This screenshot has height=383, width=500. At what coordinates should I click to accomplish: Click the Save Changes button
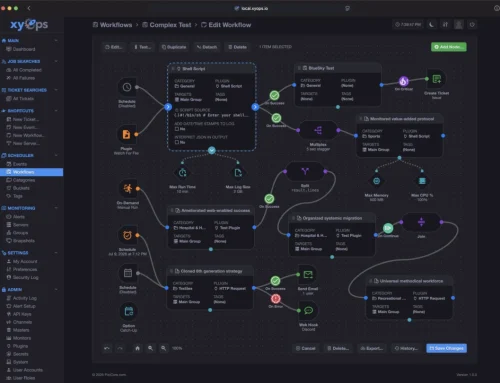[x=447, y=348]
